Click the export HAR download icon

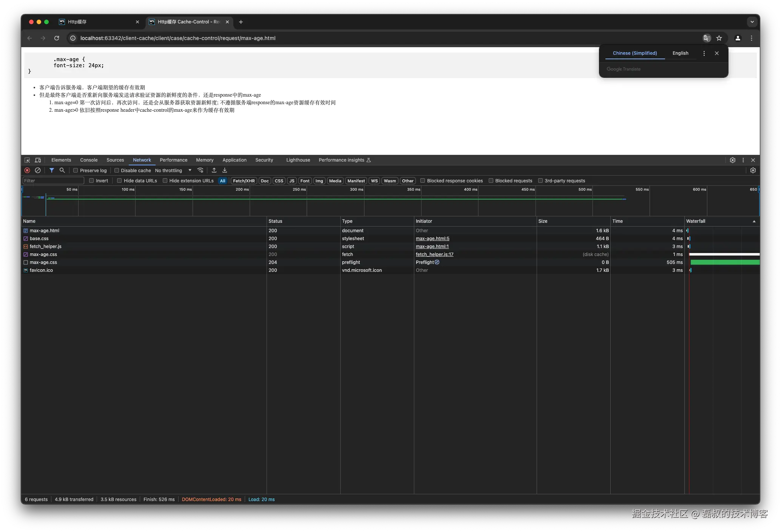225,170
